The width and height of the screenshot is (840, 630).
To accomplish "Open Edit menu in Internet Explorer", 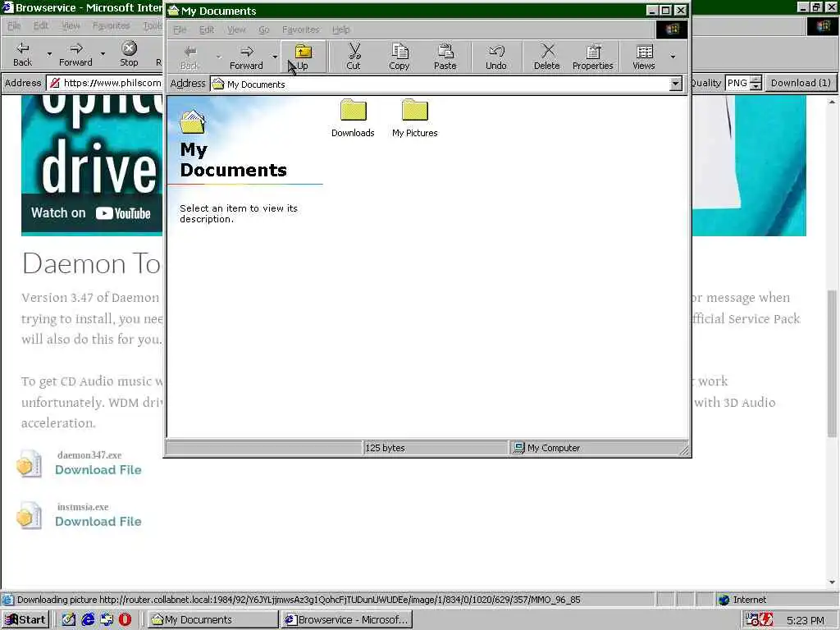I will pos(41,25).
